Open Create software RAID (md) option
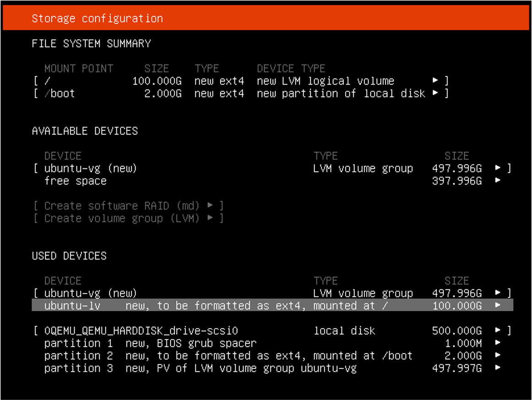The width and height of the screenshot is (532, 400). pos(128,205)
